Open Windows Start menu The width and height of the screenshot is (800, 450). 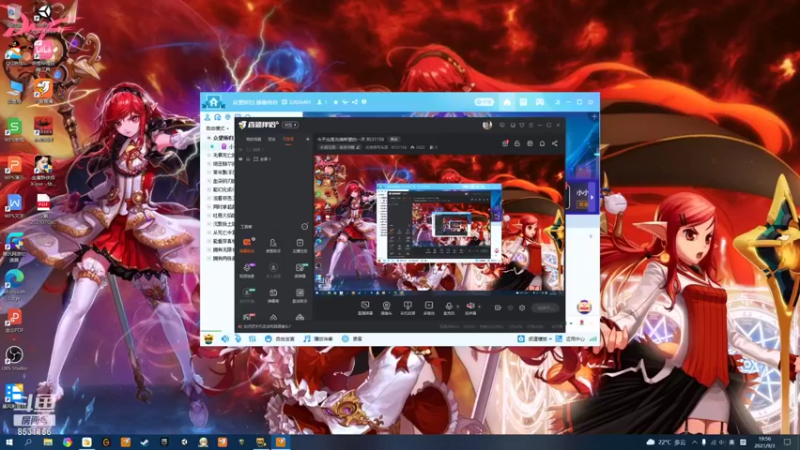click(x=9, y=442)
